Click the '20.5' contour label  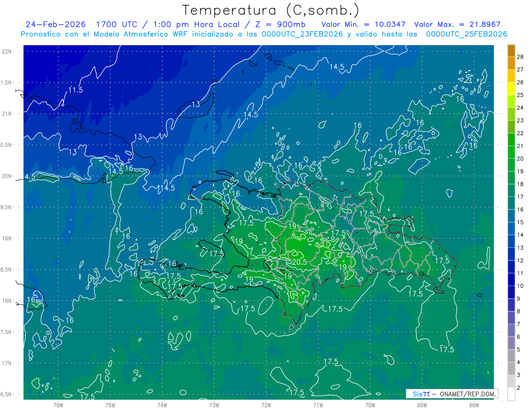[x=300, y=262]
